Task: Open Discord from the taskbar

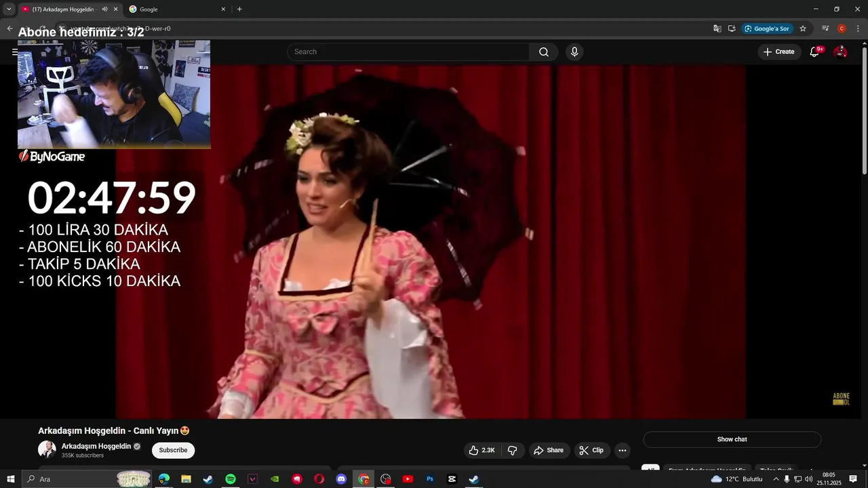Action: [342, 479]
